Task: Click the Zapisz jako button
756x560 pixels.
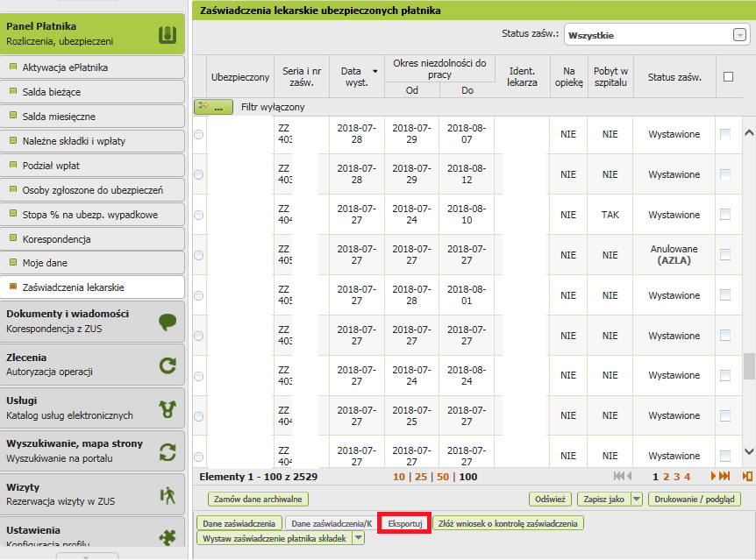Action: [603, 499]
